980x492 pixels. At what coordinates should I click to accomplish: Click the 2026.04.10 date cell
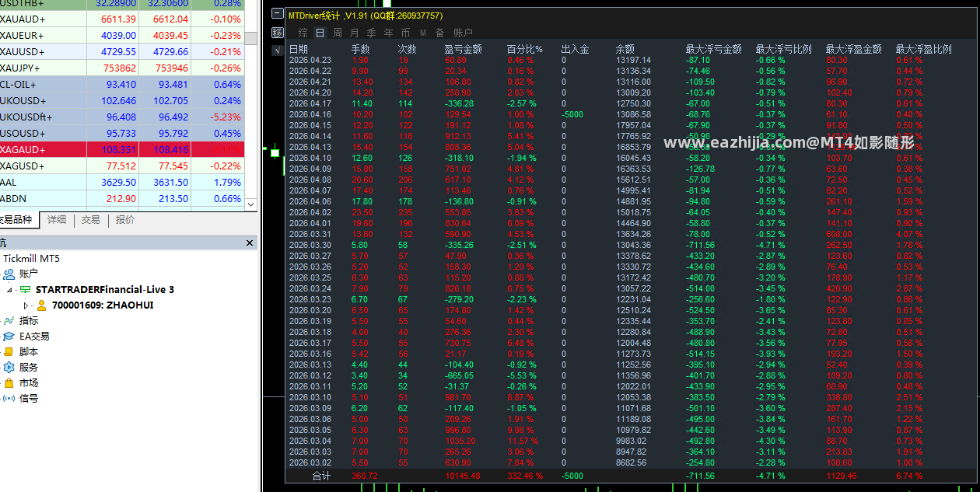310,158
